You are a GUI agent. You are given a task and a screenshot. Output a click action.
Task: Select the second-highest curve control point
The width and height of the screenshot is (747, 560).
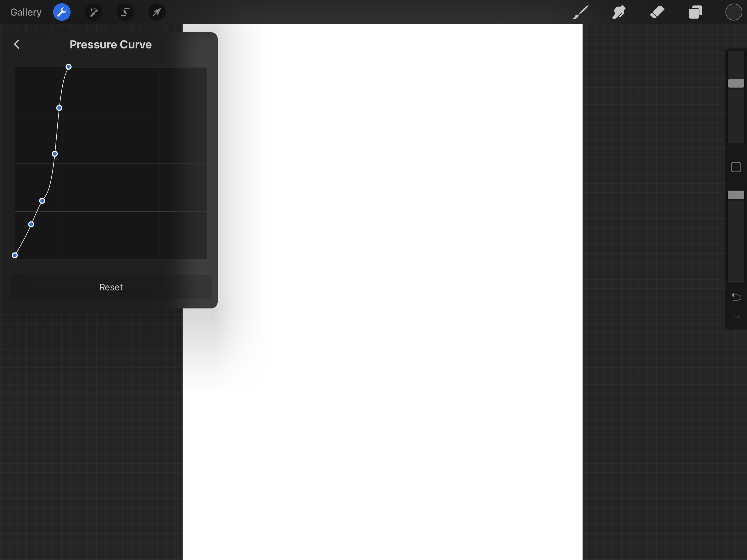tap(59, 108)
